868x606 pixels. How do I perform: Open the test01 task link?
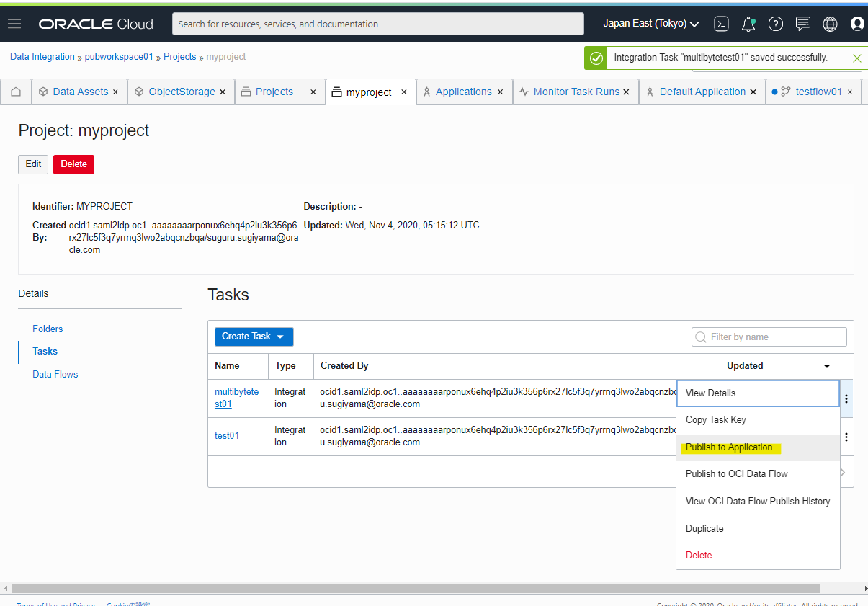point(227,436)
